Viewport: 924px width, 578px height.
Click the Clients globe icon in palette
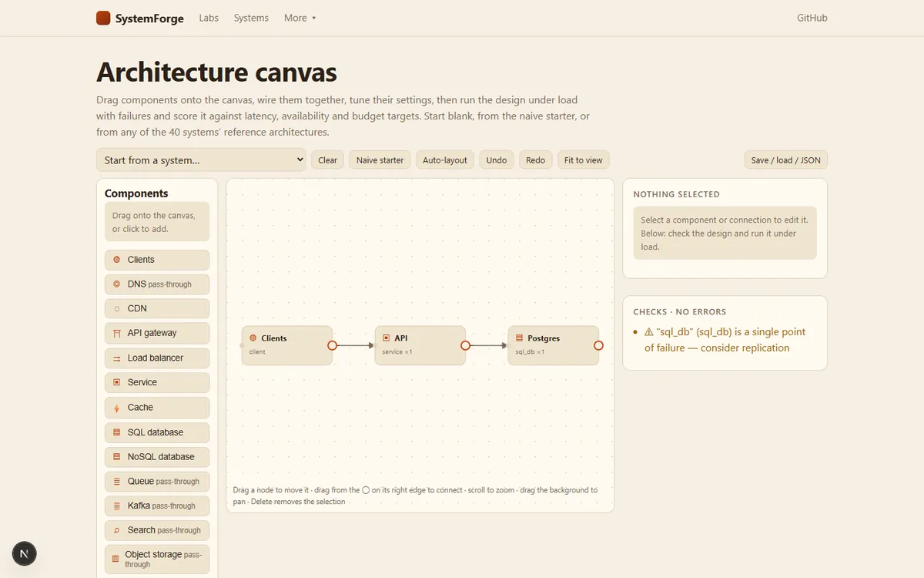(116, 260)
